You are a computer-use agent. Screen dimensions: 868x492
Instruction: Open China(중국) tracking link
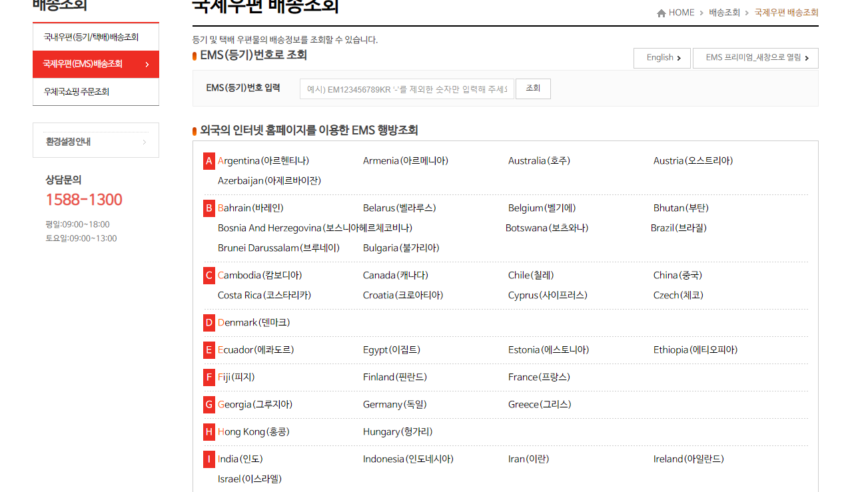[678, 276]
